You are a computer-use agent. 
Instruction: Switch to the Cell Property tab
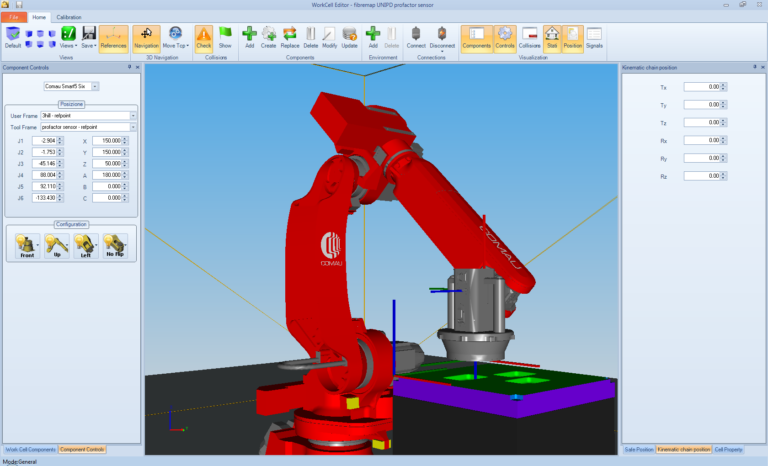click(728, 449)
